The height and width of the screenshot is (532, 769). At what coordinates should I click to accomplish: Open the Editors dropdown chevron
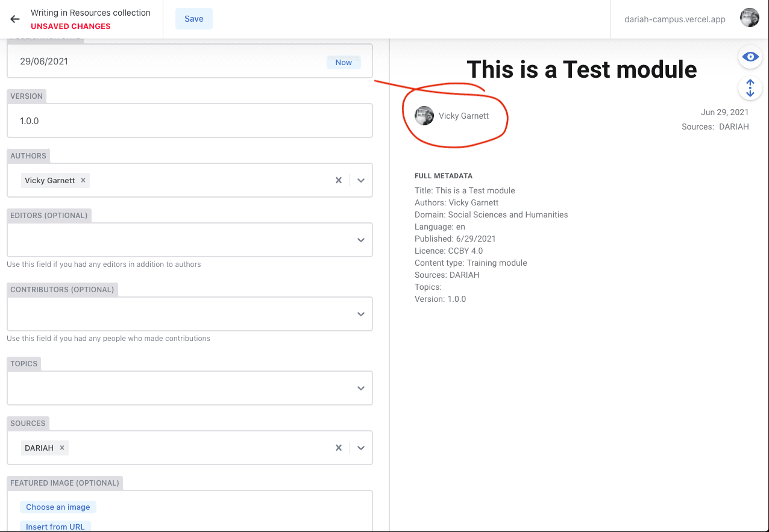pyautogui.click(x=361, y=240)
